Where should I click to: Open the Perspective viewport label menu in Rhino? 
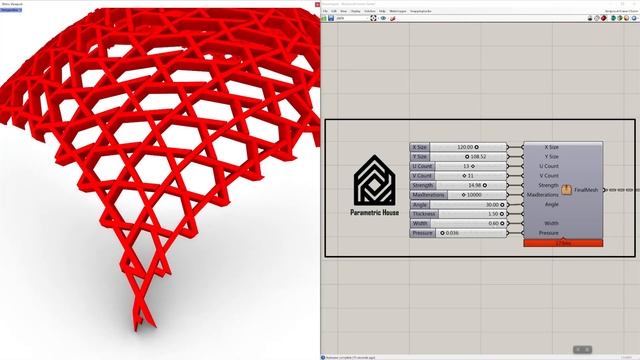tap(11, 10)
